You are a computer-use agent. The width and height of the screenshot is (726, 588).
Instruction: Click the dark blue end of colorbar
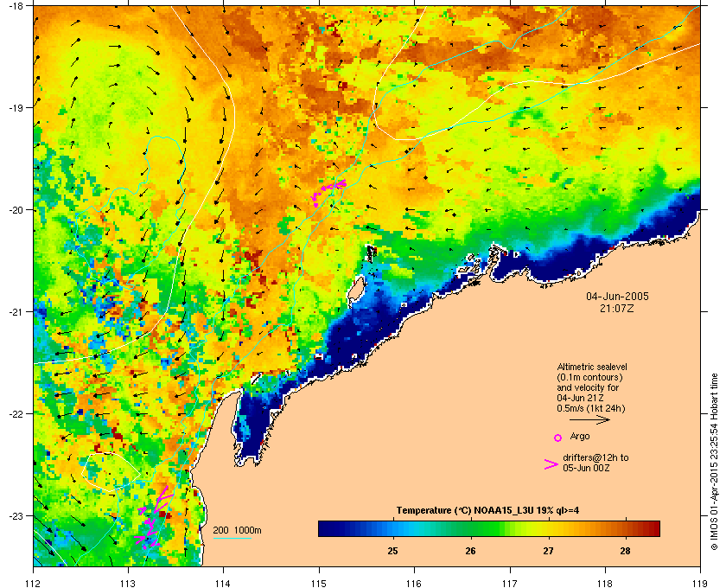click(325, 528)
